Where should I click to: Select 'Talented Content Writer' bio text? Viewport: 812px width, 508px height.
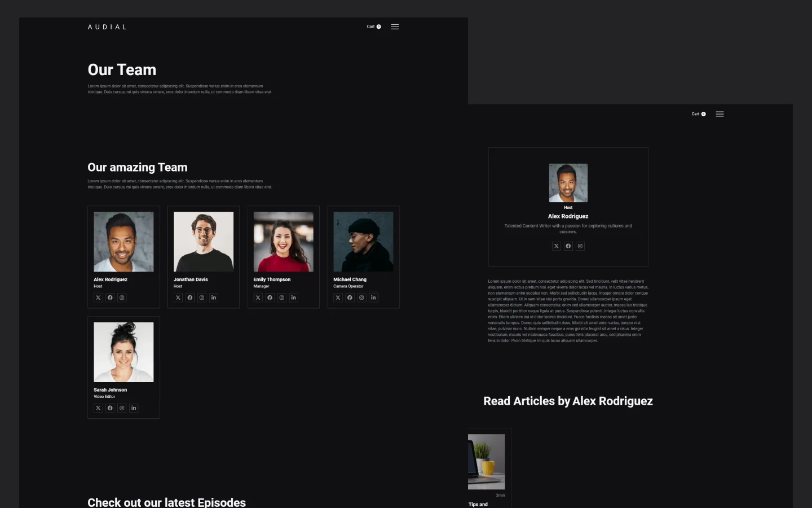[568, 229]
